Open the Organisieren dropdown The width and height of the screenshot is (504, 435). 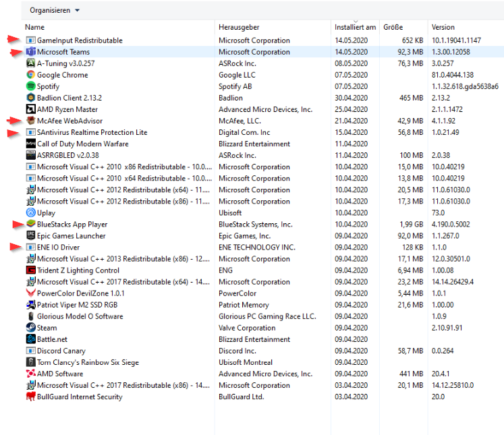55,10
